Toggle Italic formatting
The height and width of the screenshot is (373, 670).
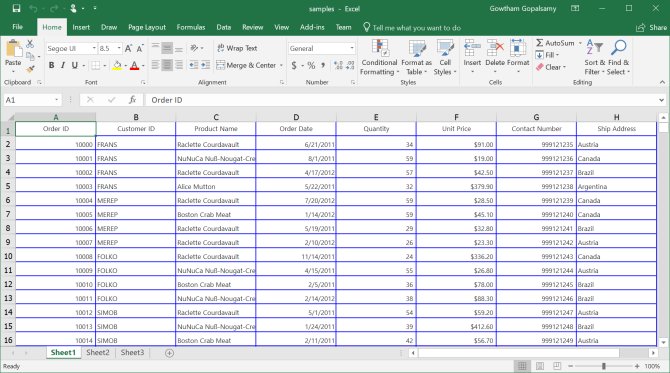pos(63,65)
